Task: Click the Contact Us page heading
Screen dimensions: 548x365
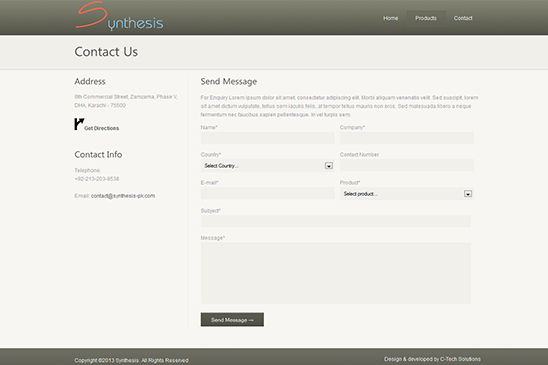Action: [106, 52]
